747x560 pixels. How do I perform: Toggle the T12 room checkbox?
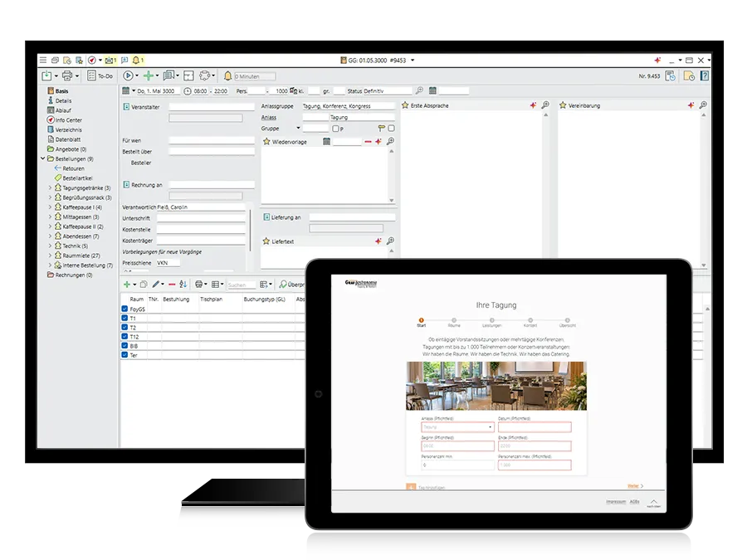pyautogui.click(x=124, y=336)
